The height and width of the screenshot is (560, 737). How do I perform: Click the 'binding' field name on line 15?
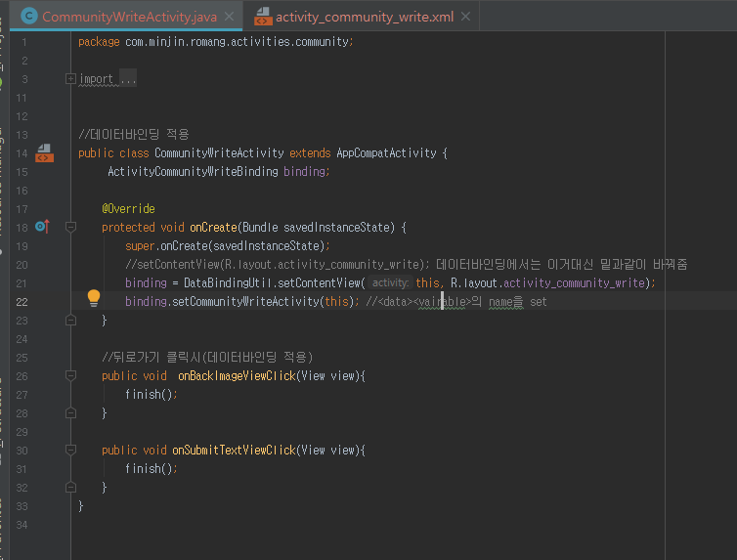304,171
